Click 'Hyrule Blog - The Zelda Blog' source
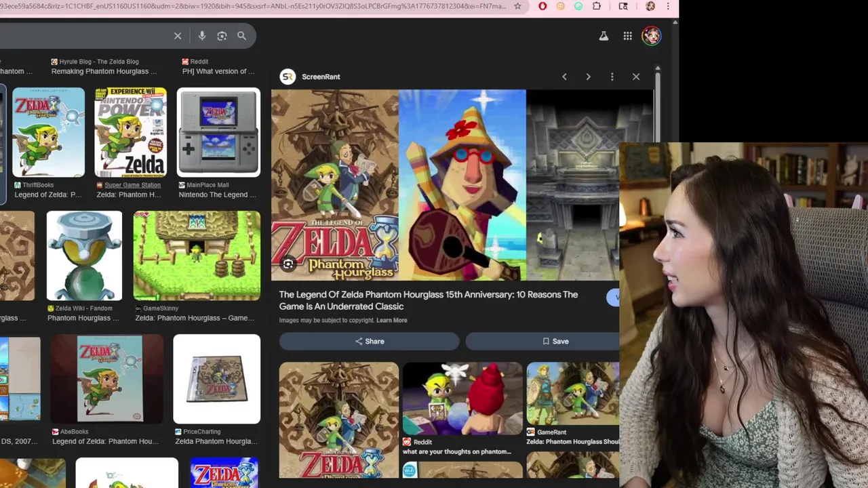Screen dimensions: 868x488 tap(99, 62)
